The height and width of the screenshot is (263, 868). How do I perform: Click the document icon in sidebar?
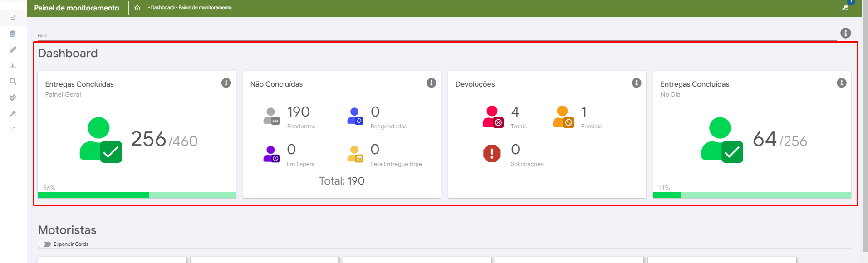point(13,129)
